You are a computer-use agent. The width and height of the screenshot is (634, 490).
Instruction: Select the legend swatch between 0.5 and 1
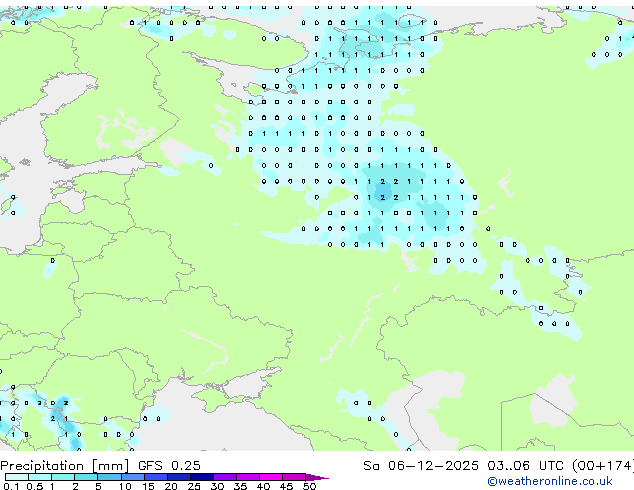coord(40,477)
